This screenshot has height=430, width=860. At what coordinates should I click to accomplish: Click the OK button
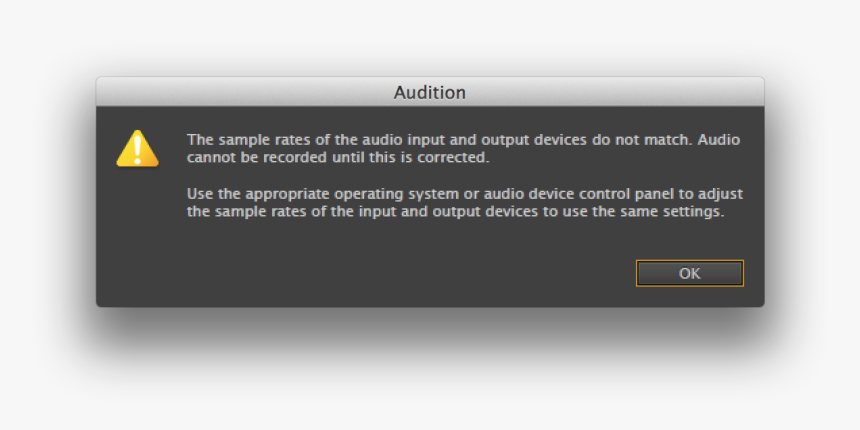(x=689, y=273)
